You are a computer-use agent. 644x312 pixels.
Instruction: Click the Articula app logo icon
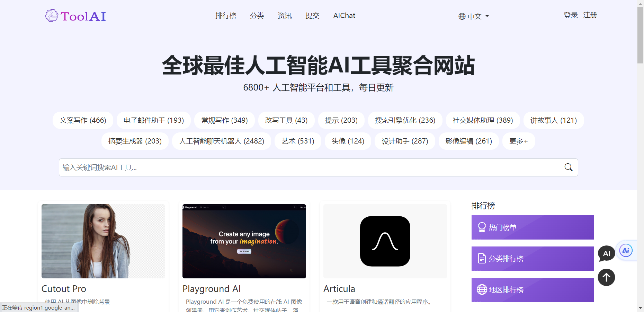point(385,241)
